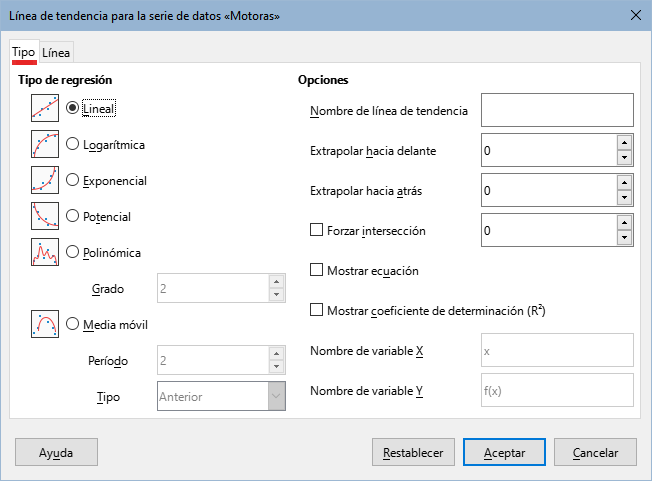Increase the Extrapolar hacia delante value
The height and width of the screenshot is (481, 652).
tap(625, 143)
